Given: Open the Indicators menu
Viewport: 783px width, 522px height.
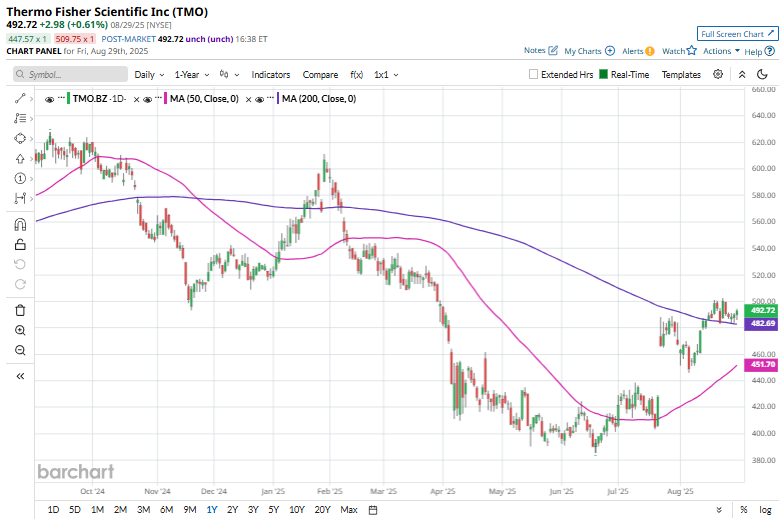Looking at the screenshot, I should tap(271, 74).
